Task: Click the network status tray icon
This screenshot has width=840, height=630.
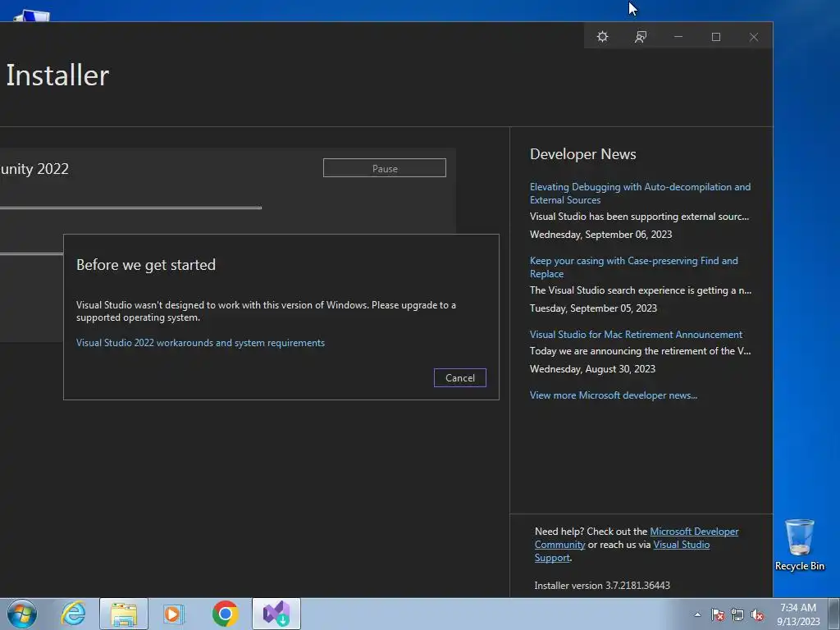Action: click(737, 614)
